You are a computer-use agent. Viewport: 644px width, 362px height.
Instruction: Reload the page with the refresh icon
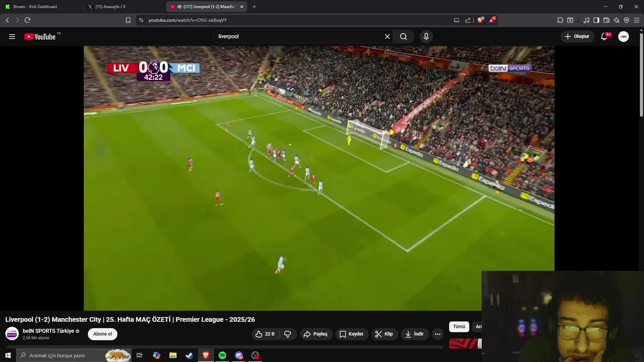[x=27, y=20]
